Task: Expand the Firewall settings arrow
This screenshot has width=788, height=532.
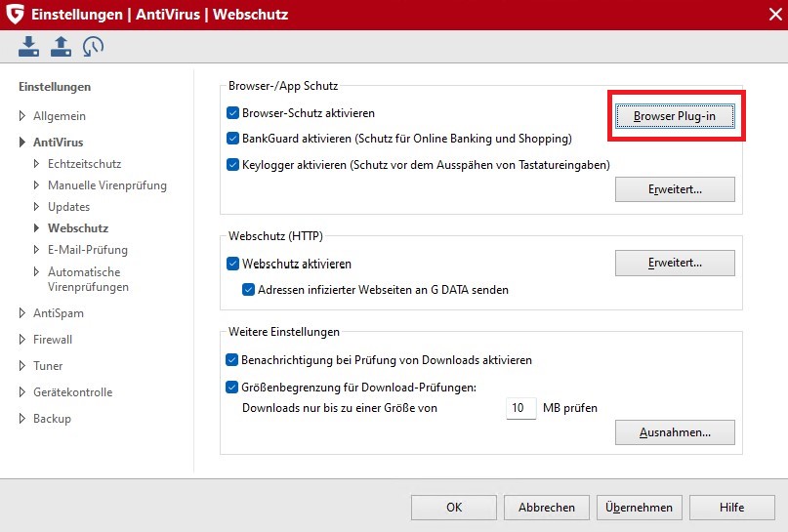Action: point(22,340)
